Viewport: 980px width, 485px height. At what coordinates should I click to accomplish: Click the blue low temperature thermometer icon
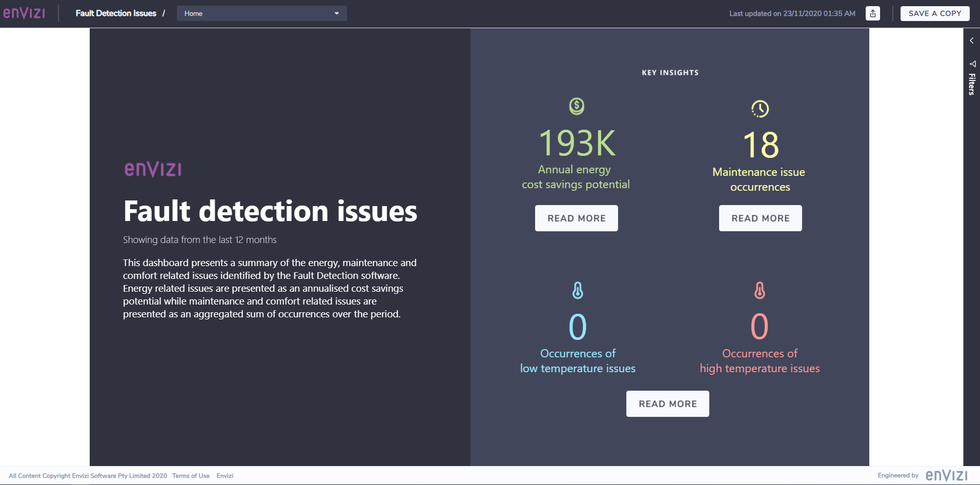[578, 290]
